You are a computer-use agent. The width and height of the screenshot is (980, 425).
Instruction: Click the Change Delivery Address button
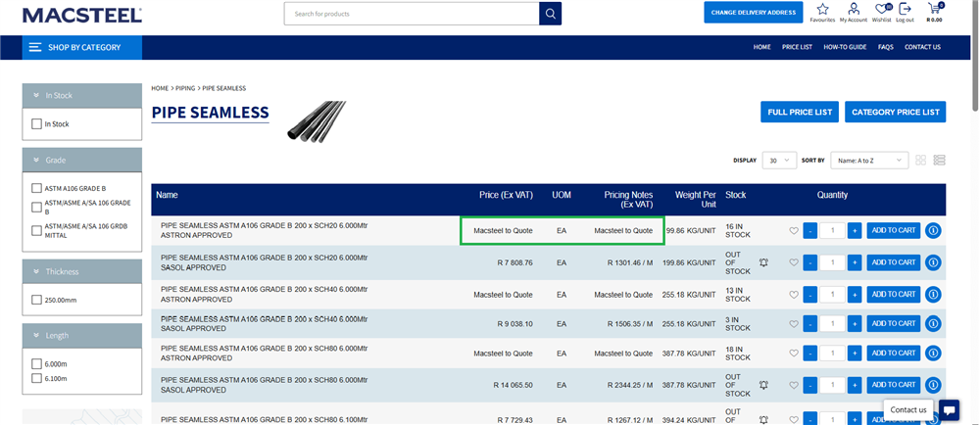coord(753,13)
